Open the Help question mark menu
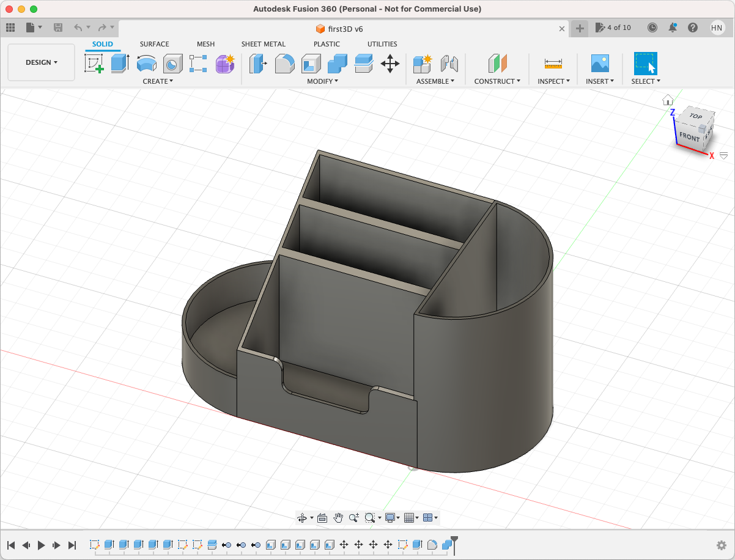 [693, 28]
